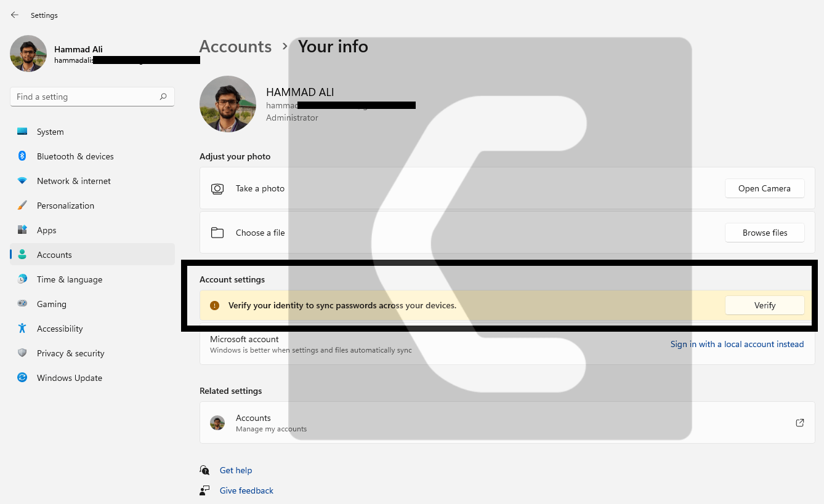
Task: Click the Get help icon
Action: tap(204, 470)
